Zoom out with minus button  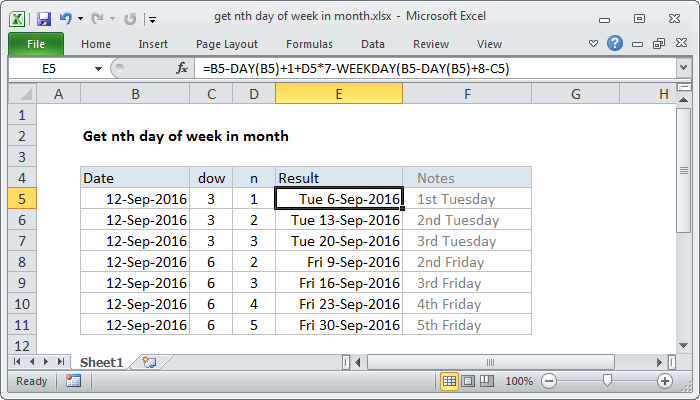[549, 381]
